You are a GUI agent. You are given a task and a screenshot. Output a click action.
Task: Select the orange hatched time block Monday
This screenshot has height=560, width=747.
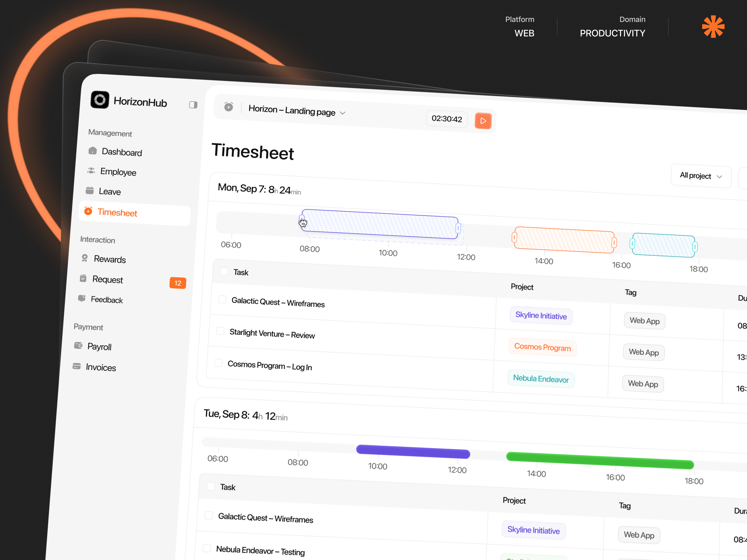[x=564, y=240]
